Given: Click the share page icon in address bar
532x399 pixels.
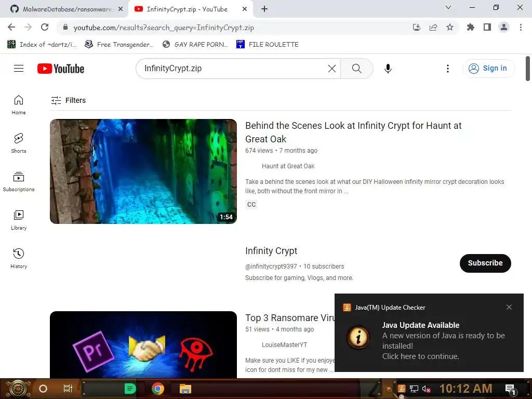Looking at the screenshot, I should (433, 28).
